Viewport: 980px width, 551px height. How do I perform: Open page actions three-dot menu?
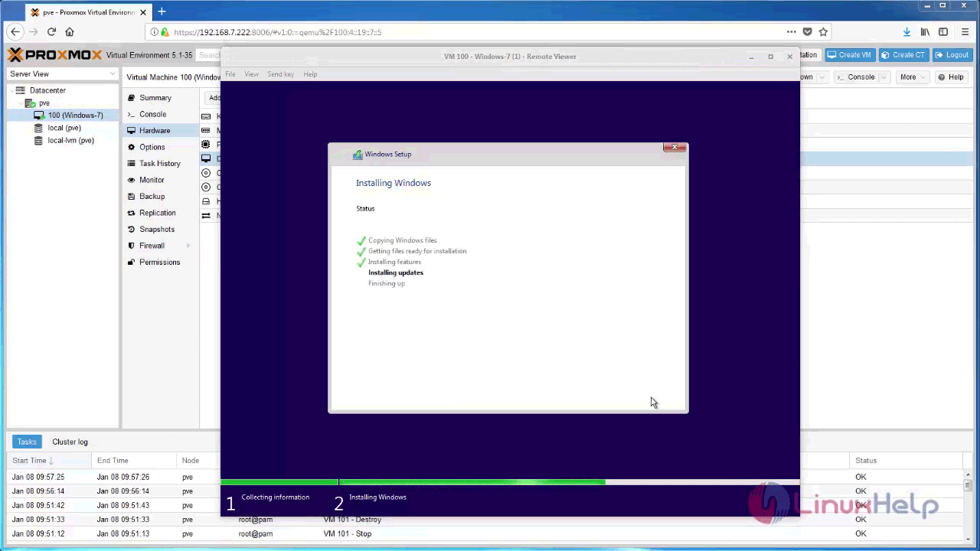click(x=791, y=32)
